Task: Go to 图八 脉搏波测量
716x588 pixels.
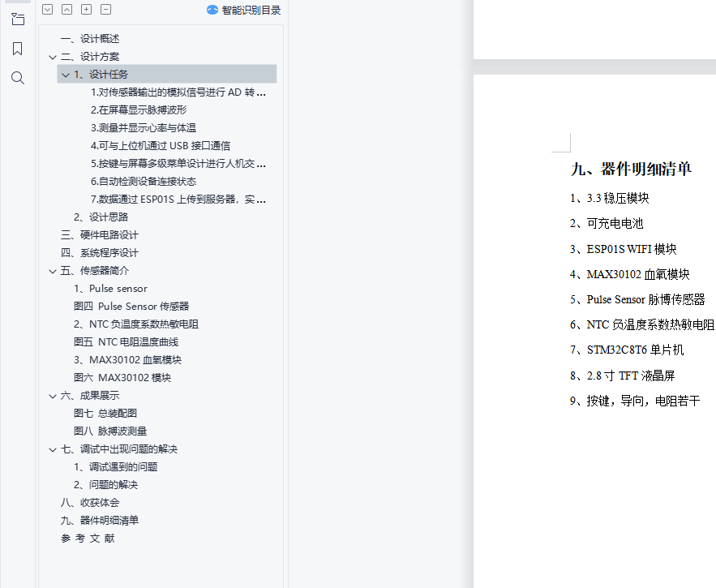Action: click(x=110, y=431)
